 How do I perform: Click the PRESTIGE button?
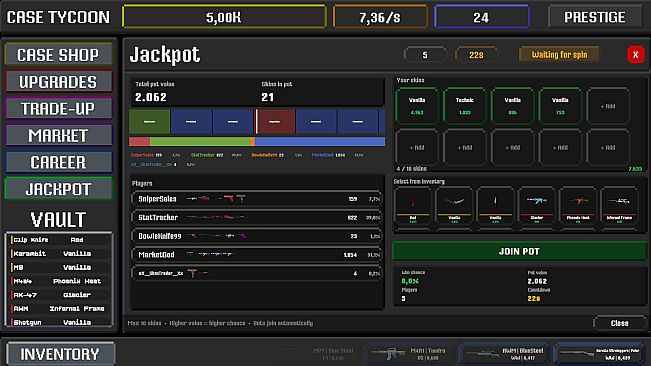595,17
